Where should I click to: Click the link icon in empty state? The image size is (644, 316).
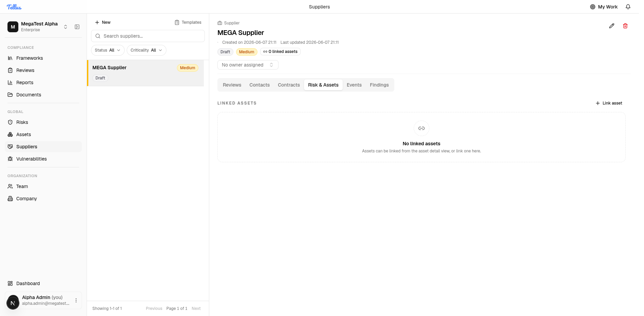[422, 128]
